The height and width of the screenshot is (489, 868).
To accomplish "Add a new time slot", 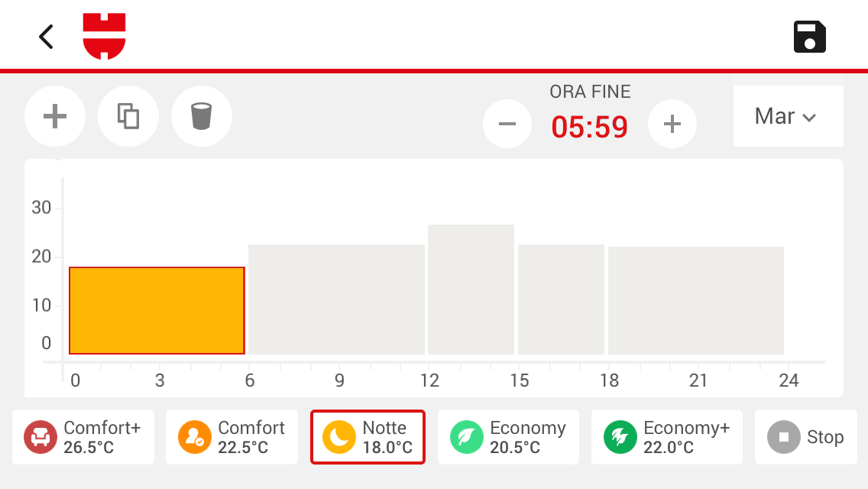I will point(55,116).
